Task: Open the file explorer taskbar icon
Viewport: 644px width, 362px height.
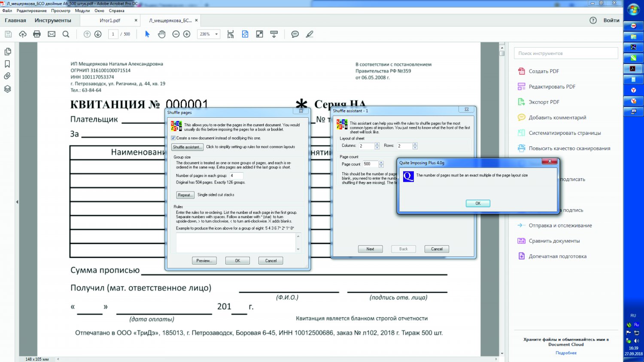Action: point(633,37)
